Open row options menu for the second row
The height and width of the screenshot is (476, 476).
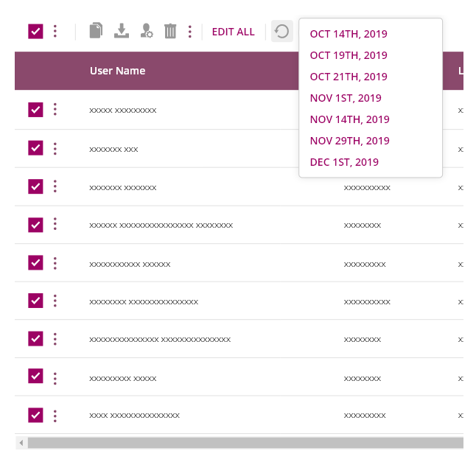coord(55,149)
